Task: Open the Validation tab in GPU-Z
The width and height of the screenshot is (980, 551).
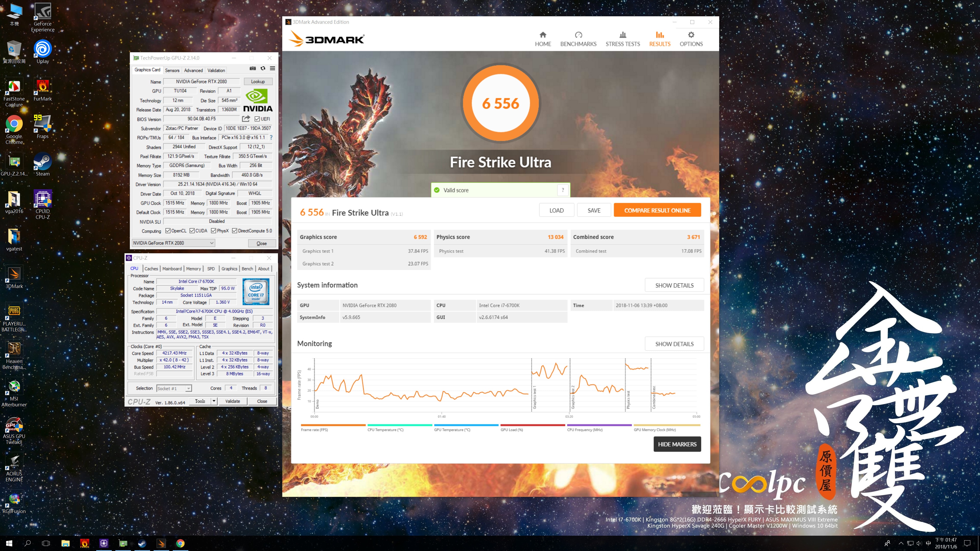Action: [x=216, y=70]
